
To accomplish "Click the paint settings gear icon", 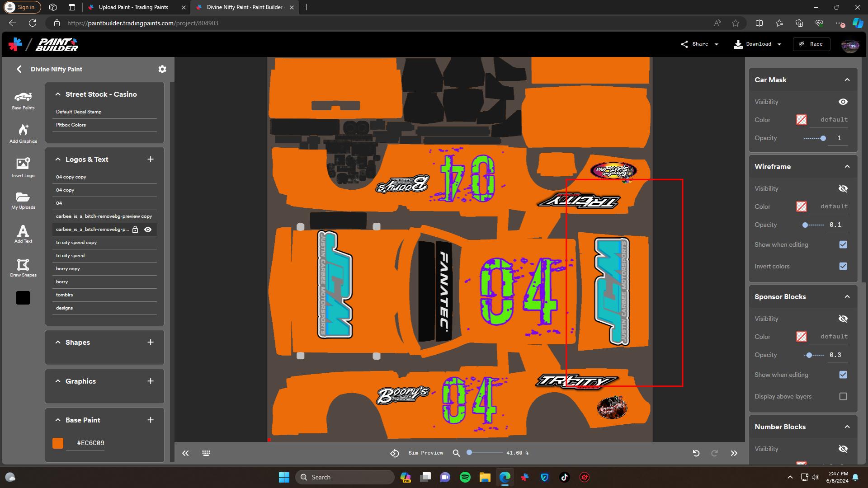I will pos(162,69).
